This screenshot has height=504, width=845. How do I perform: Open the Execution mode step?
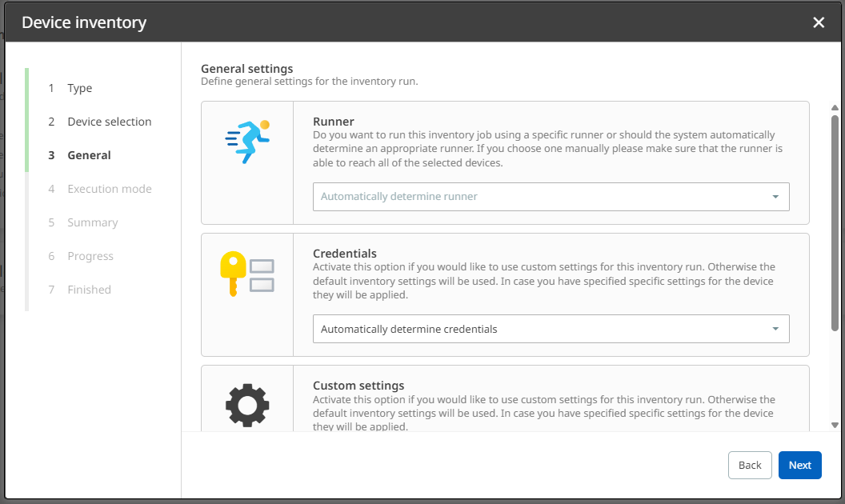pos(109,189)
